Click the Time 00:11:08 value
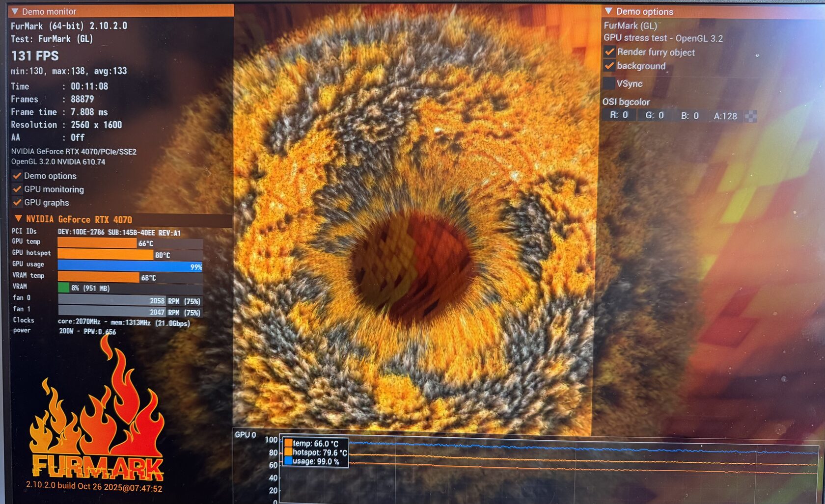 [x=89, y=86]
